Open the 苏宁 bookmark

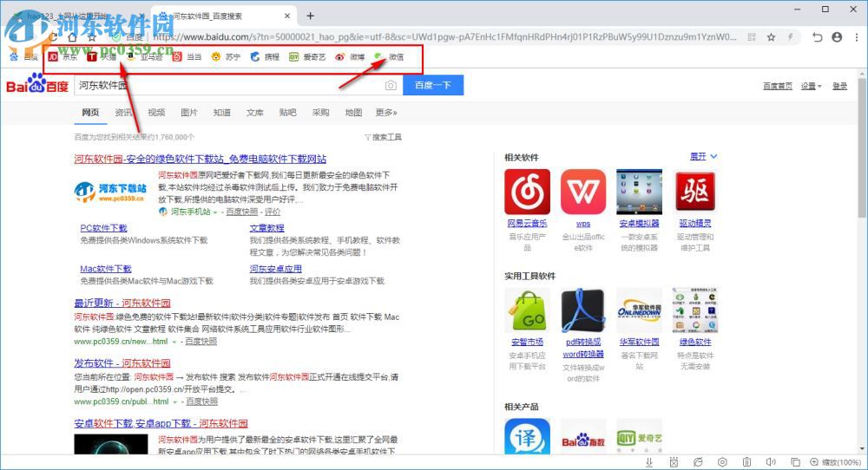point(226,56)
